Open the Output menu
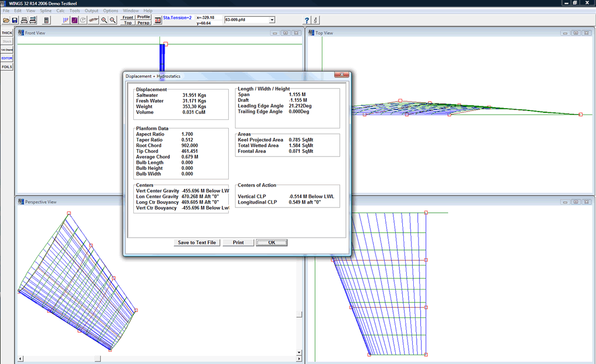The image size is (596, 364). pos(91,10)
